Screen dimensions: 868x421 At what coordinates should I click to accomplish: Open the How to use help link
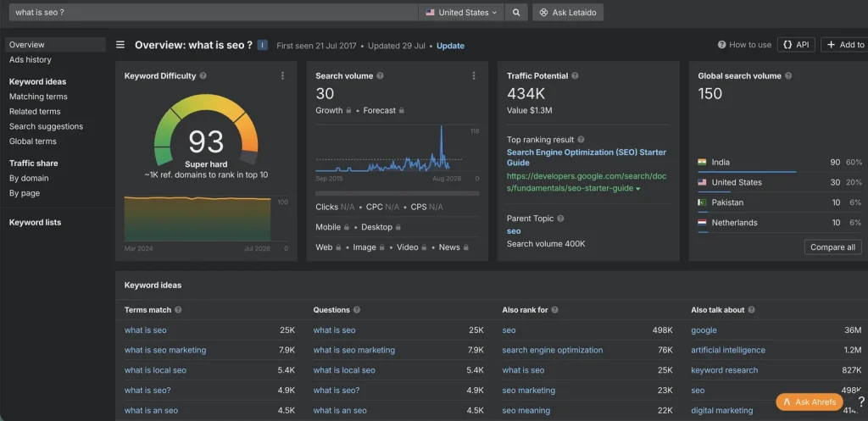tap(744, 45)
